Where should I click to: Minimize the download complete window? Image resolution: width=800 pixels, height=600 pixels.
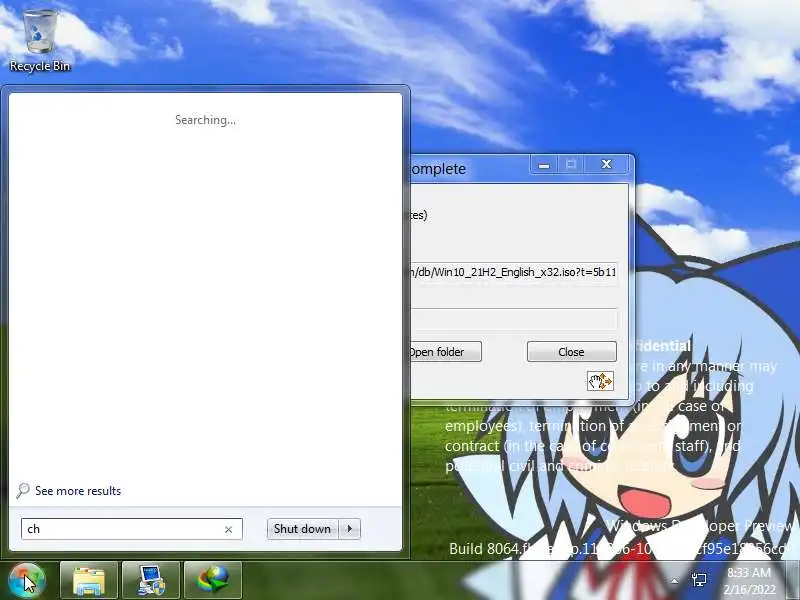(x=544, y=165)
